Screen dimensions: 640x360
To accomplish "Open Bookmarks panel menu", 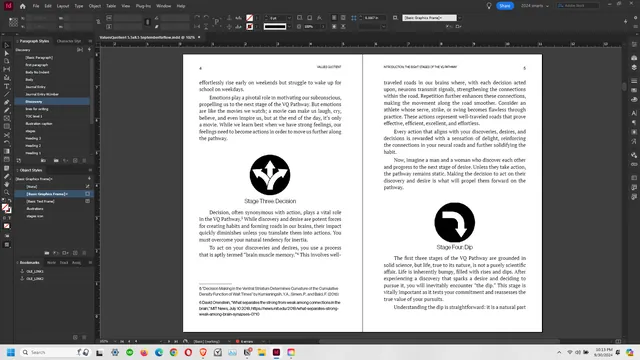I will click(x=90, y=263).
